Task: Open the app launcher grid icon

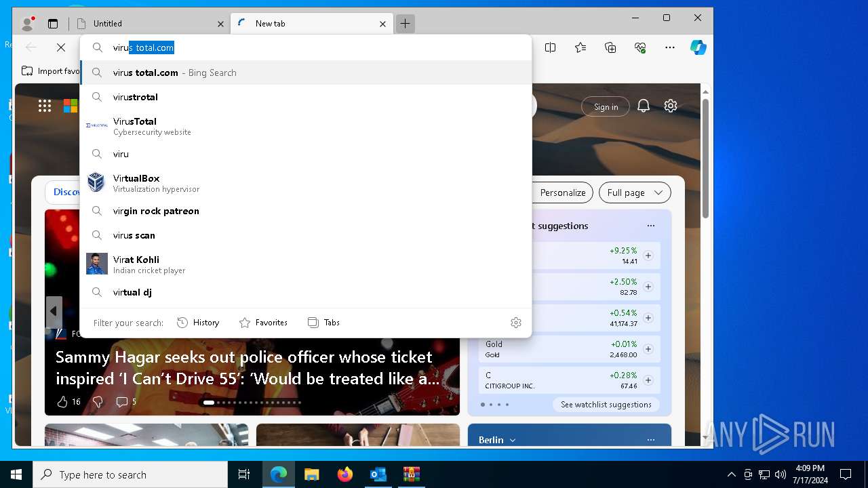Action: tap(45, 106)
